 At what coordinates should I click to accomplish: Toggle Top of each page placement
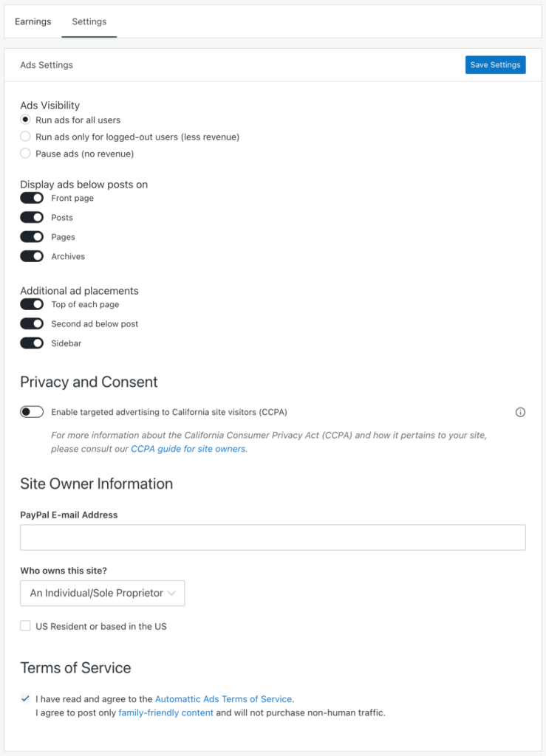(x=32, y=304)
